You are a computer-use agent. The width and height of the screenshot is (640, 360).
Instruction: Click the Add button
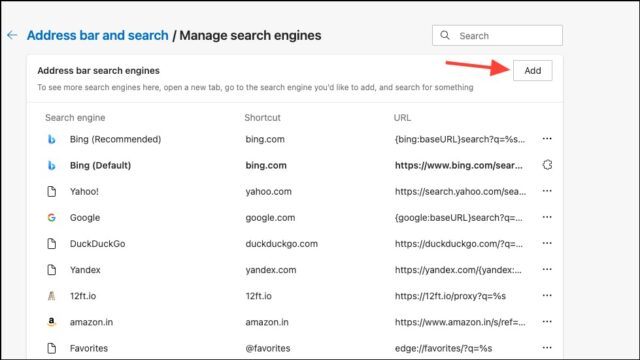(x=533, y=71)
